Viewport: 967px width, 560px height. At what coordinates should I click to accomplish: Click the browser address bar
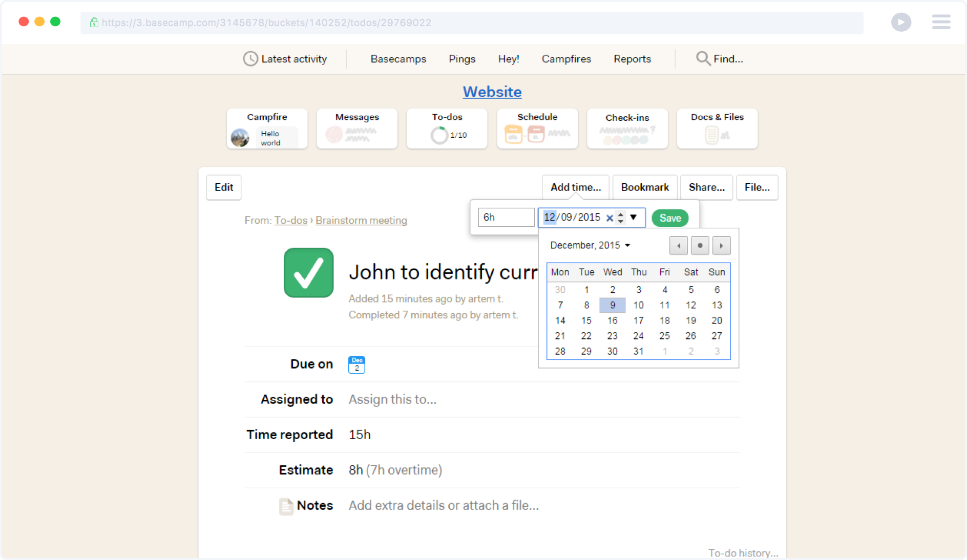tap(472, 23)
